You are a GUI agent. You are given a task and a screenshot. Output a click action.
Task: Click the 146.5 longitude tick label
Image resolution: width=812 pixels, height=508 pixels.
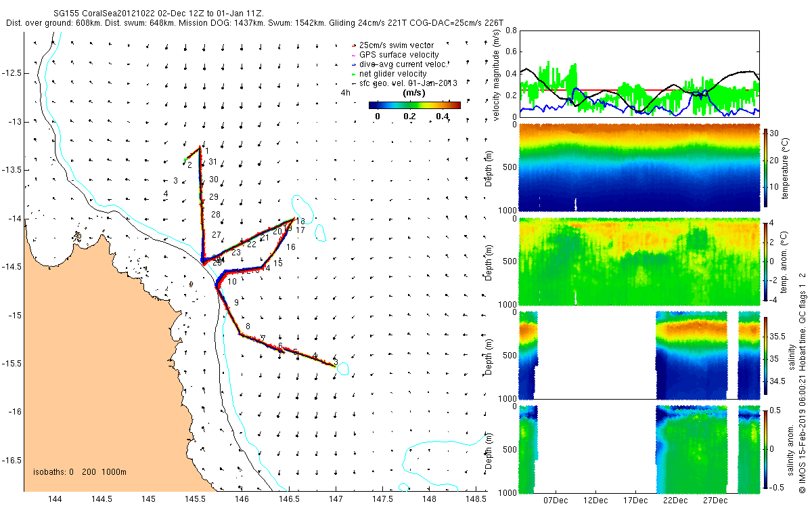289,499
